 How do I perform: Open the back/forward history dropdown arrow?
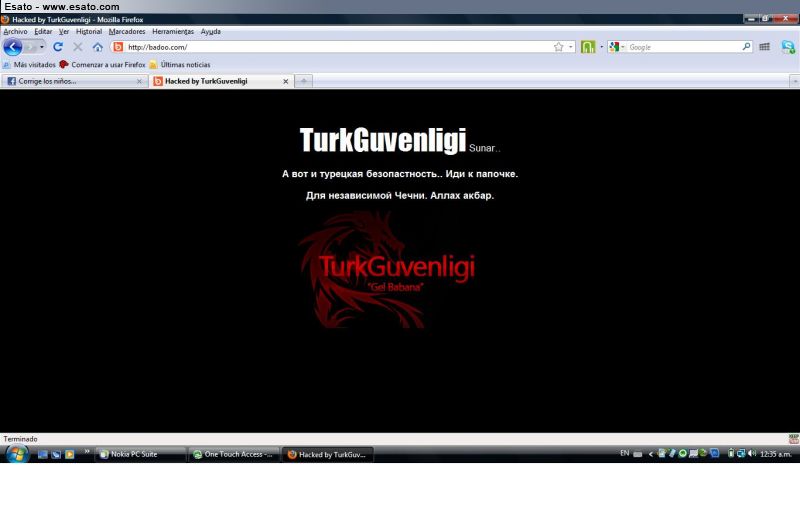(42, 47)
